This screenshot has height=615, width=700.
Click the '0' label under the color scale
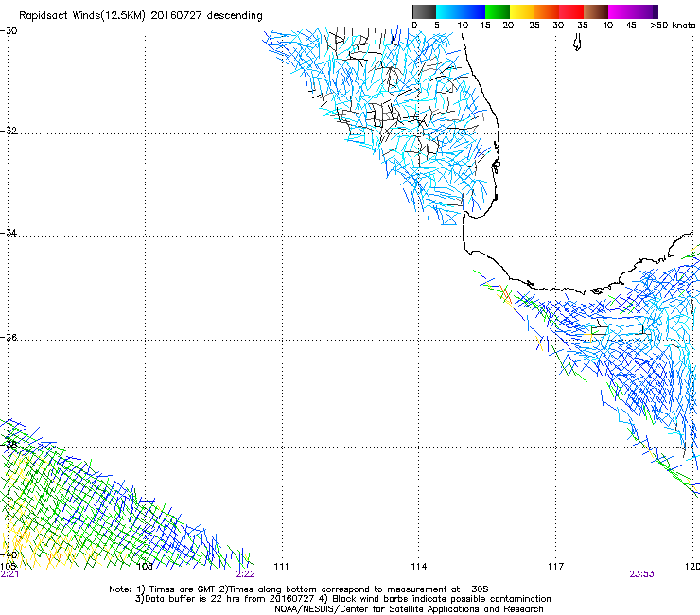(x=414, y=26)
